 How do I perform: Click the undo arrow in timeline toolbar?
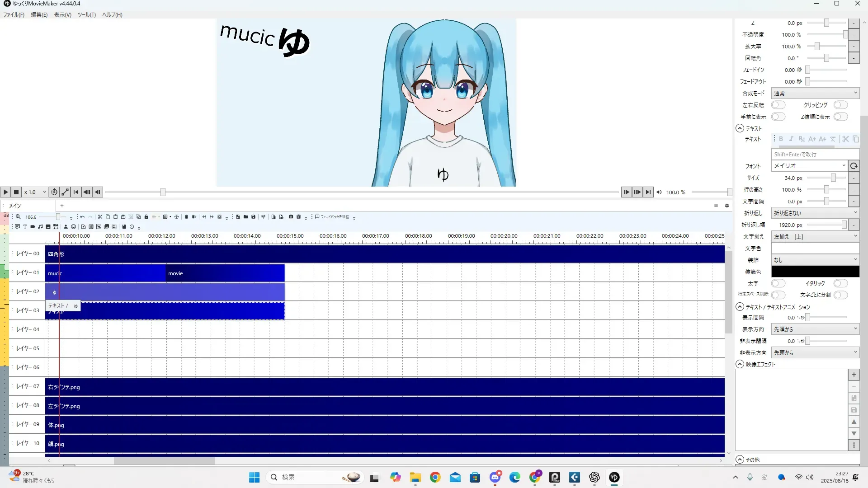tap(82, 217)
